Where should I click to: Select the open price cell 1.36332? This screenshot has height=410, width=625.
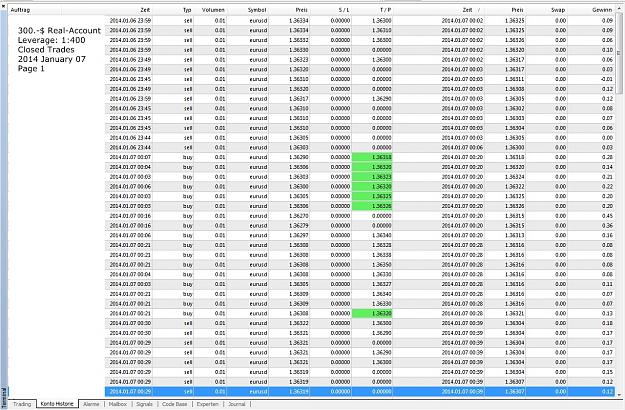(x=289, y=40)
